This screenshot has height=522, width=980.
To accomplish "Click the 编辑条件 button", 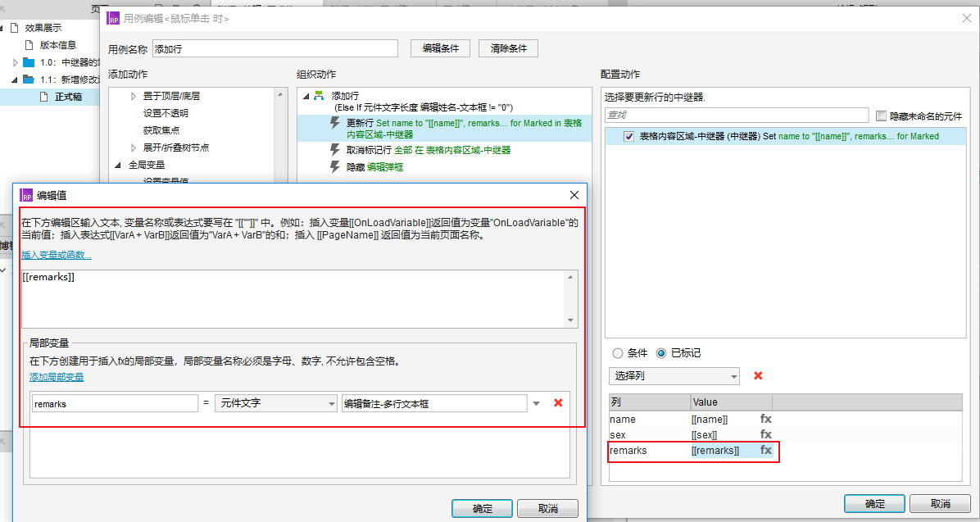I will pyautogui.click(x=440, y=48).
